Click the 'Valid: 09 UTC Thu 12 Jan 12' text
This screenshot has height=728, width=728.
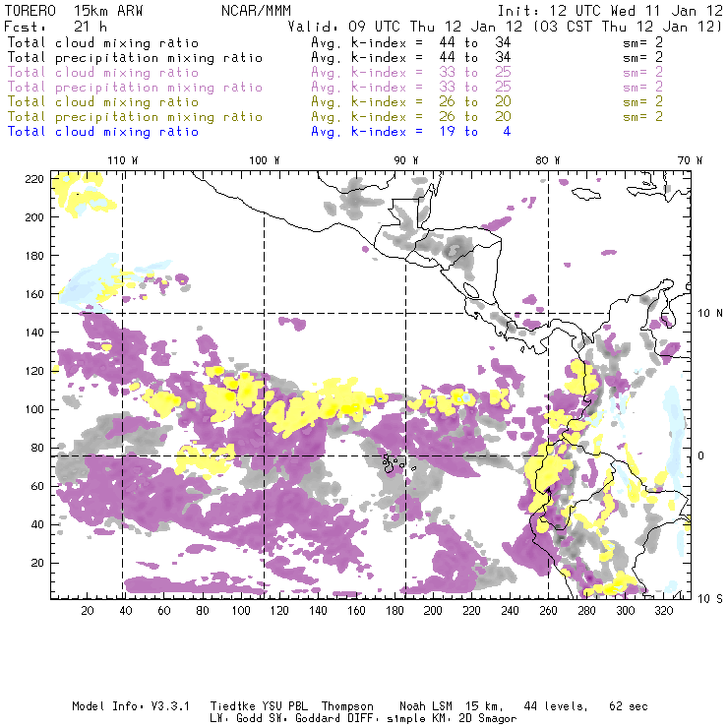[405, 27]
